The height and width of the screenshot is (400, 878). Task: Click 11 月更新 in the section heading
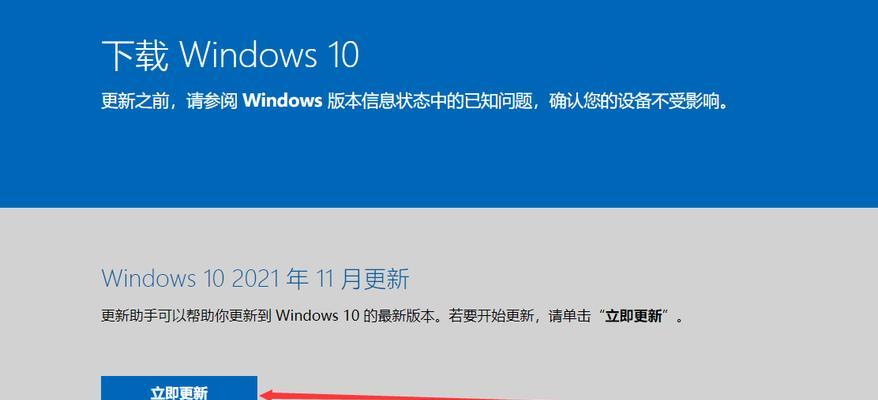coord(362,278)
